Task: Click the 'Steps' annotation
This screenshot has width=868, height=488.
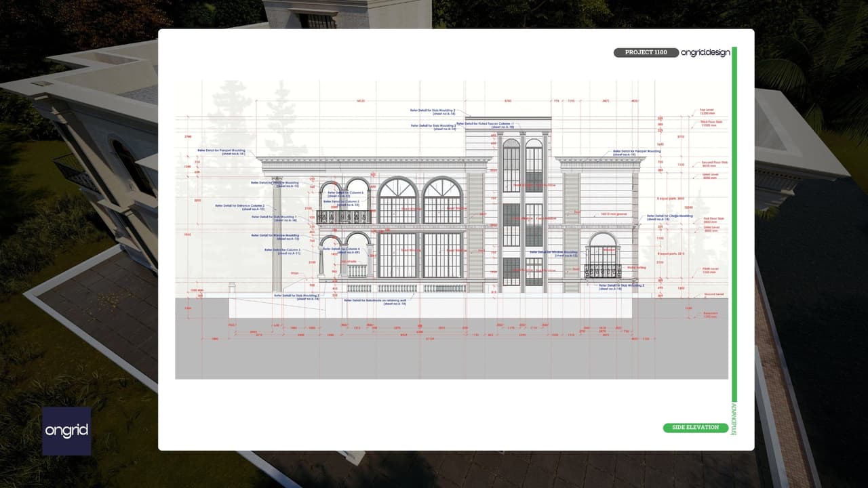Action: [x=294, y=273]
